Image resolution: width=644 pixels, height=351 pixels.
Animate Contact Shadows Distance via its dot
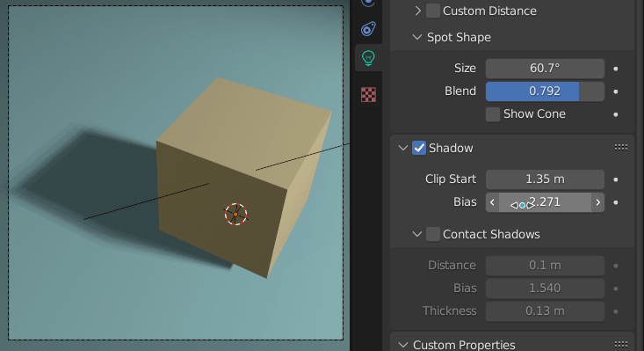tap(616, 266)
